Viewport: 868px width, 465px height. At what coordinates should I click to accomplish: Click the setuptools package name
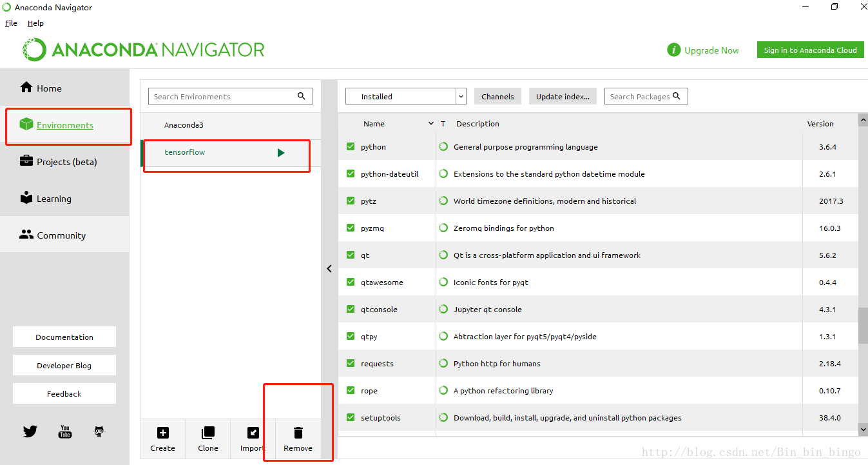381,418
